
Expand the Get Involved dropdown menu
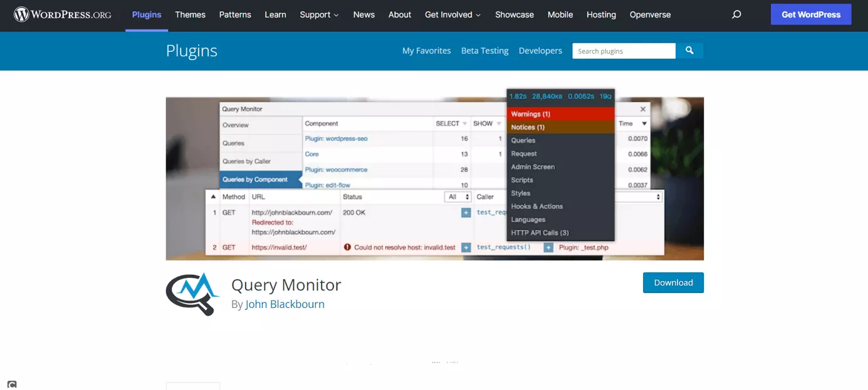pyautogui.click(x=452, y=14)
